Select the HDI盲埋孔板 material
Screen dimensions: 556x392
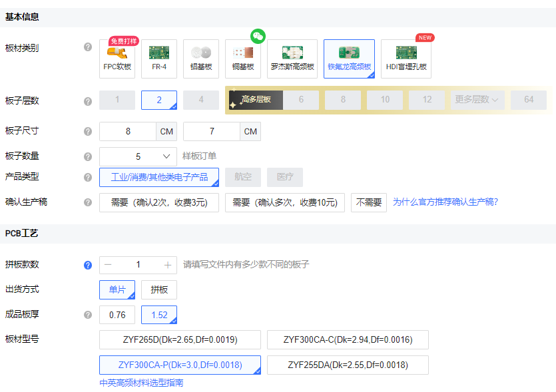coord(406,59)
